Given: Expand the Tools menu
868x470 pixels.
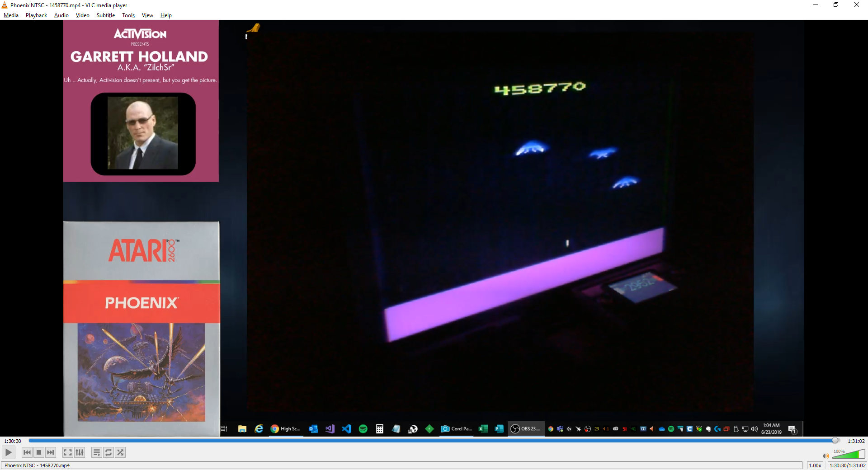Looking at the screenshot, I should 128,15.
